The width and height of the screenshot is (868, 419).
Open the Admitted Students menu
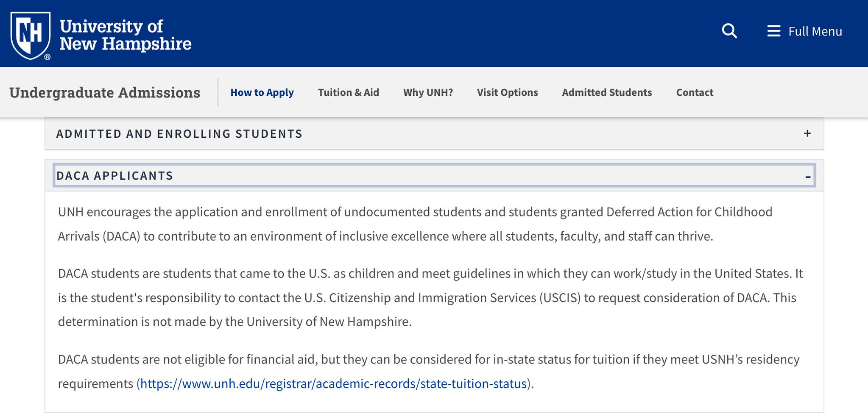(x=607, y=92)
